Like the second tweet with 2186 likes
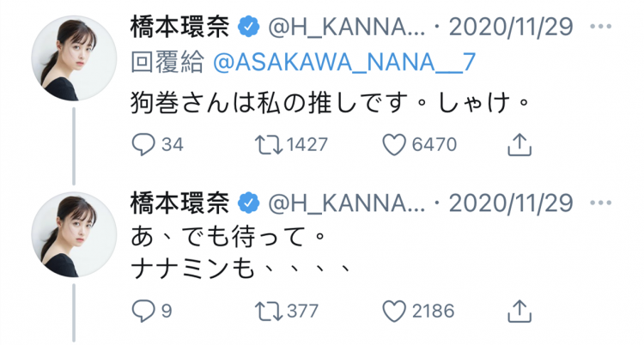644x345 pixels. [x=394, y=309]
